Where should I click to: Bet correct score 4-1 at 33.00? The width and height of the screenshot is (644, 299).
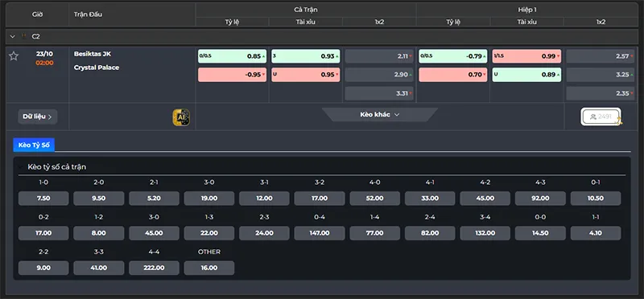pyautogui.click(x=430, y=198)
